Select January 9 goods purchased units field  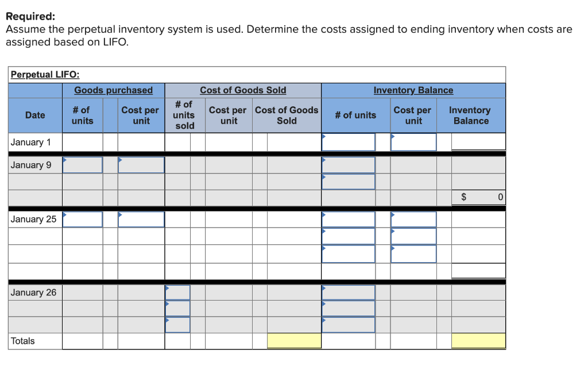point(83,165)
